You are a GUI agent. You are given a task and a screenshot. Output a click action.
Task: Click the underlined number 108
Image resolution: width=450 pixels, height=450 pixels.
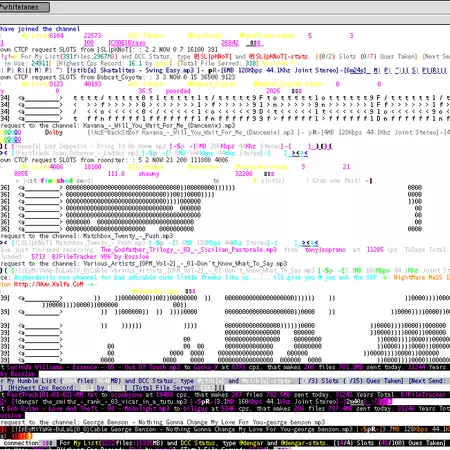[x=89, y=43]
